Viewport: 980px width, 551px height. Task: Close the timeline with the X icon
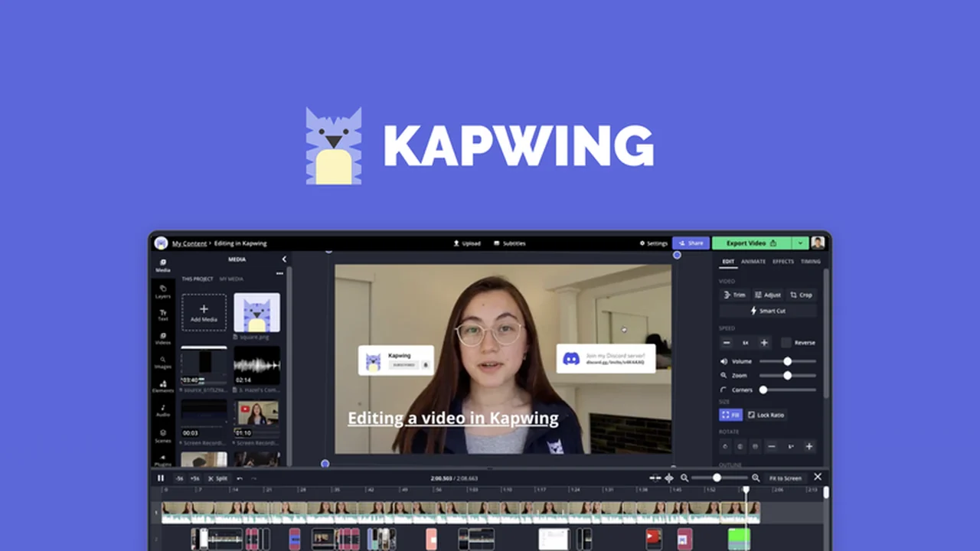click(x=818, y=477)
